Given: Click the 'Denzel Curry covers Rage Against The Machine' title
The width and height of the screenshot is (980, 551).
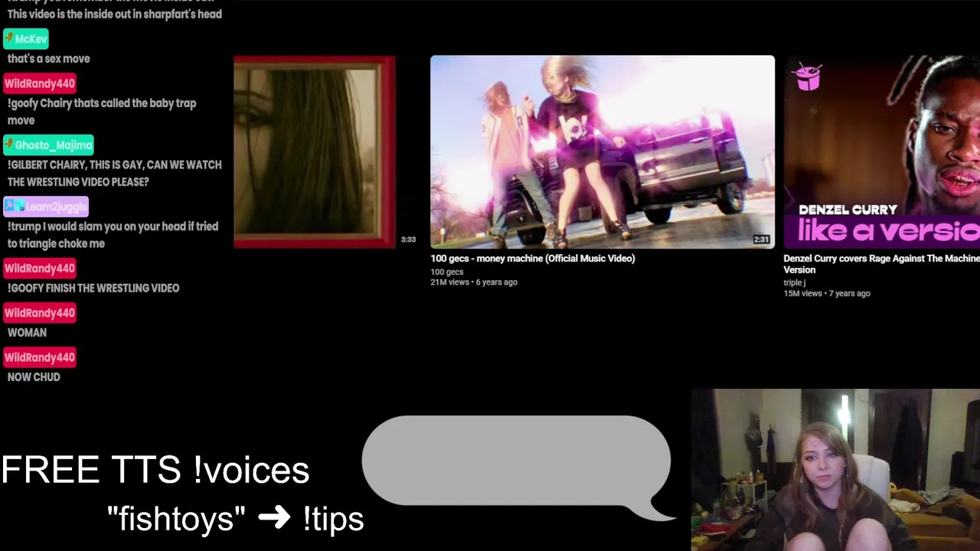Looking at the screenshot, I should click(881, 264).
